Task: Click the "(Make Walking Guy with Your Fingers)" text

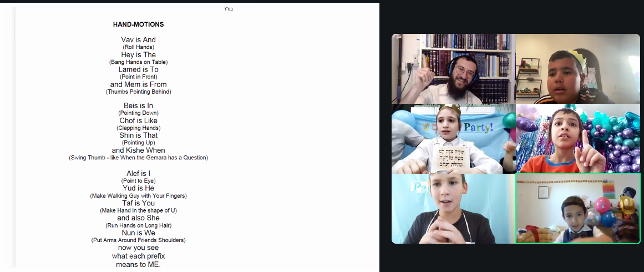Action: coord(138,196)
